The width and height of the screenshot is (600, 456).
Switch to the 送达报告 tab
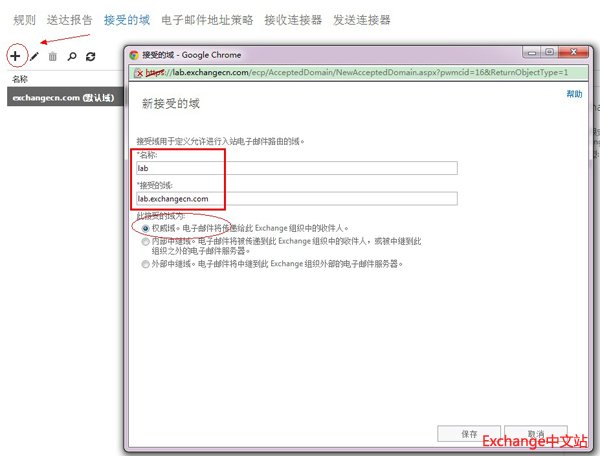pyautogui.click(x=69, y=19)
